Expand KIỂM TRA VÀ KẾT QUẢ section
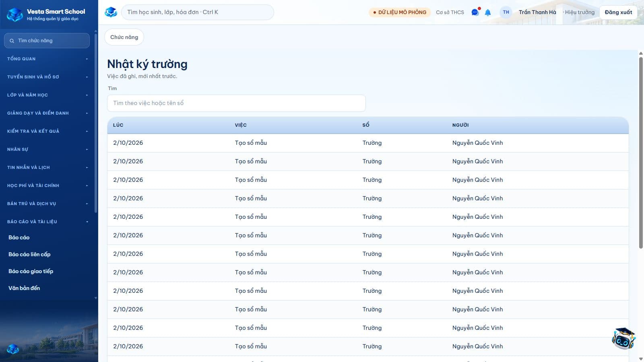Viewport: 644px width, 362px height. (48, 131)
